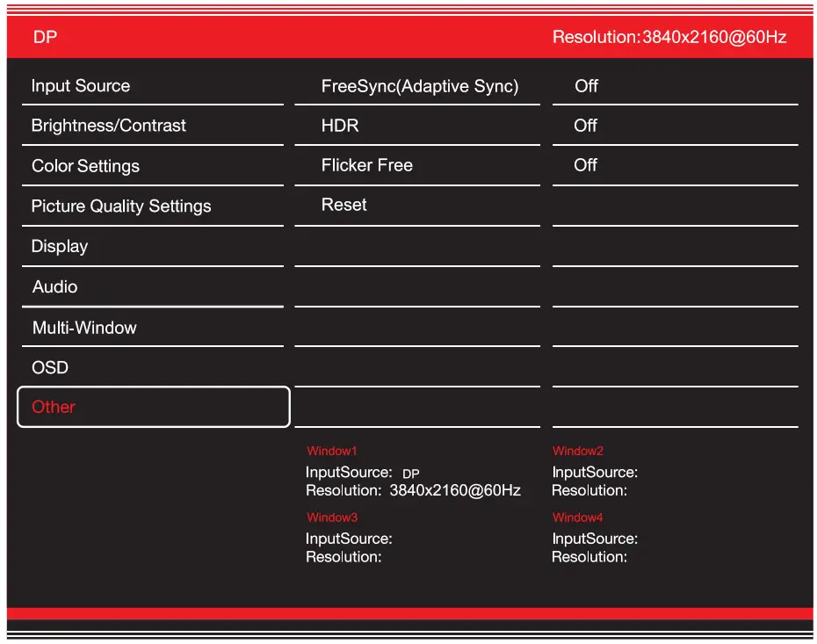Click the Resolution:3840x2160@60Hz header text
Image resolution: width=817 pixels, height=644 pixels.
coord(669,37)
